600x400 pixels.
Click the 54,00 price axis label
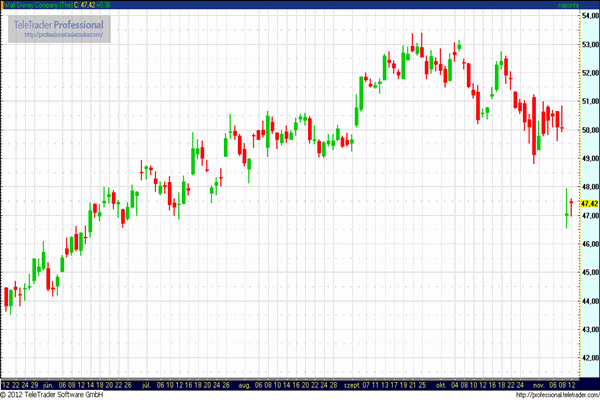tap(590, 16)
